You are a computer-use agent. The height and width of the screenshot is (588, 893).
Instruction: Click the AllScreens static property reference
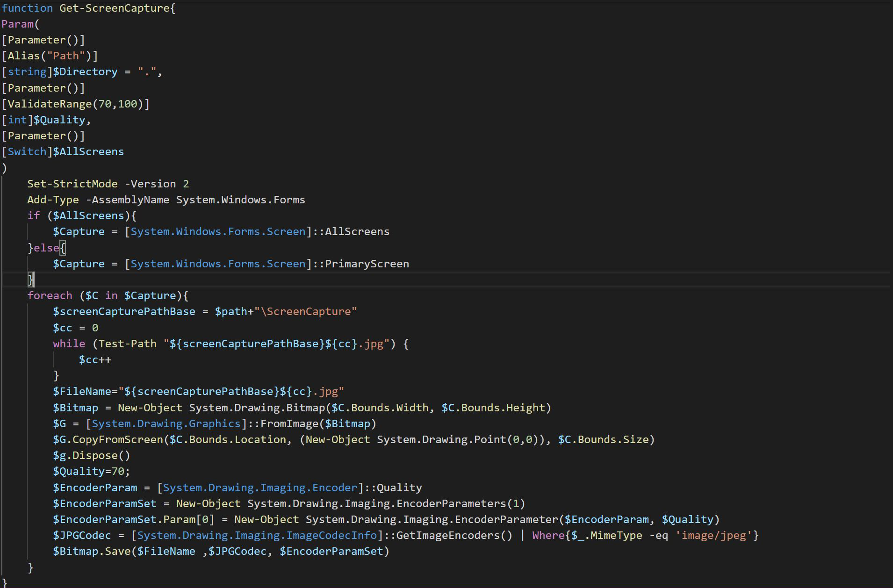coord(355,231)
